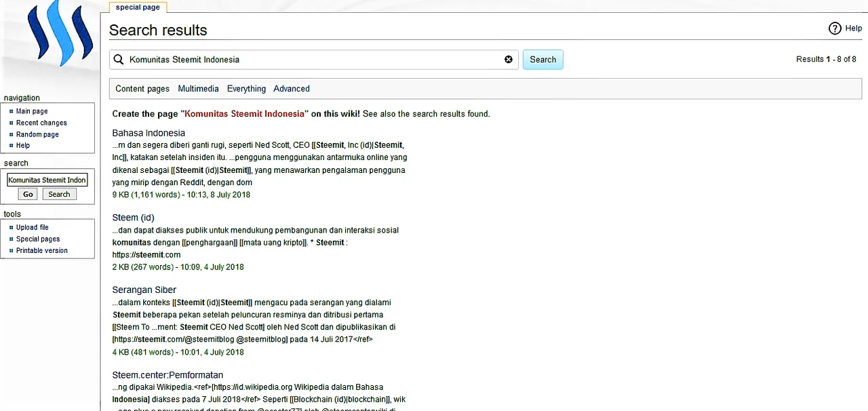The image size is (868, 411).
Task: Open Help link in navigation sidebar
Action: coord(23,145)
